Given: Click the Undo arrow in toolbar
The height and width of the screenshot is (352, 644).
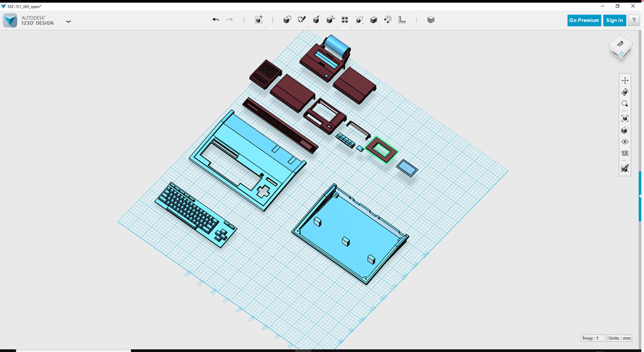Looking at the screenshot, I should (216, 20).
